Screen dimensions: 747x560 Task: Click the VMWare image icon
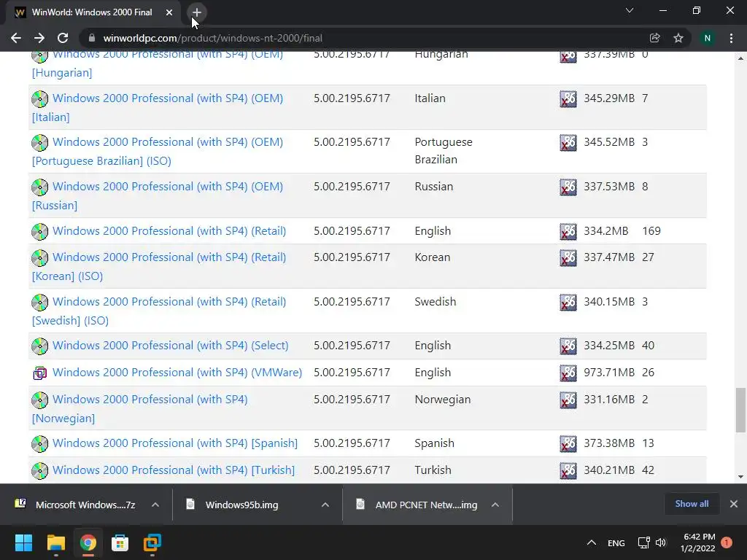tap(40, 373)
